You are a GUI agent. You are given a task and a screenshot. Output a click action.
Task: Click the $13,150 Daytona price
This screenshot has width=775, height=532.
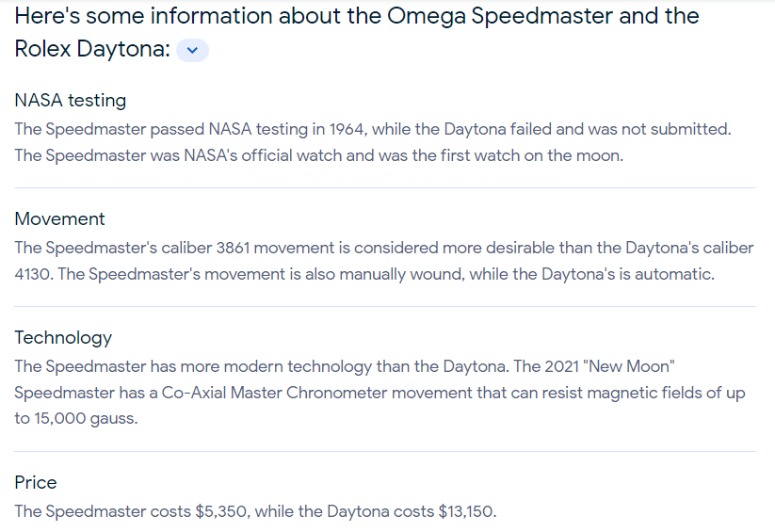(x=466, y=511)
